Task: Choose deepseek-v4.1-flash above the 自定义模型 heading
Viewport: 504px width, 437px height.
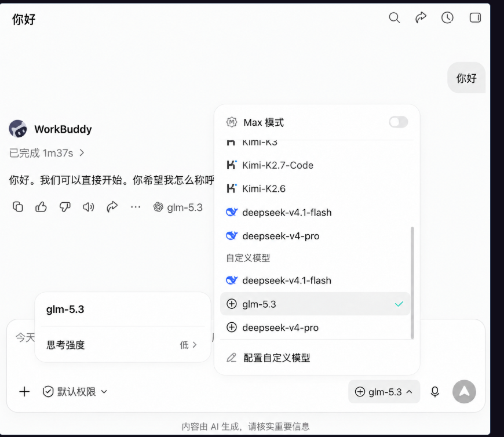Action: coord(315,213)
